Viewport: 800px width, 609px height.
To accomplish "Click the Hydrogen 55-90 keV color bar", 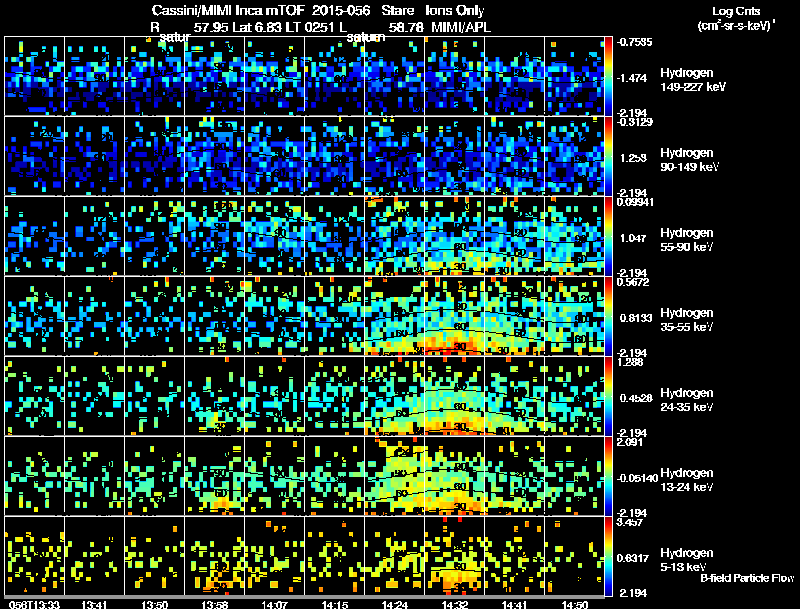I will [x=608, y=236].
